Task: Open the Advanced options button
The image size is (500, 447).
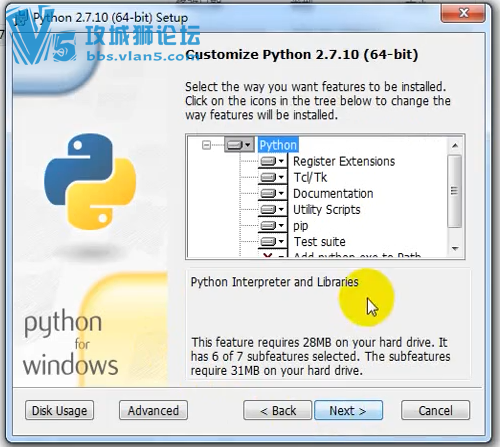Action: (153, 410)
